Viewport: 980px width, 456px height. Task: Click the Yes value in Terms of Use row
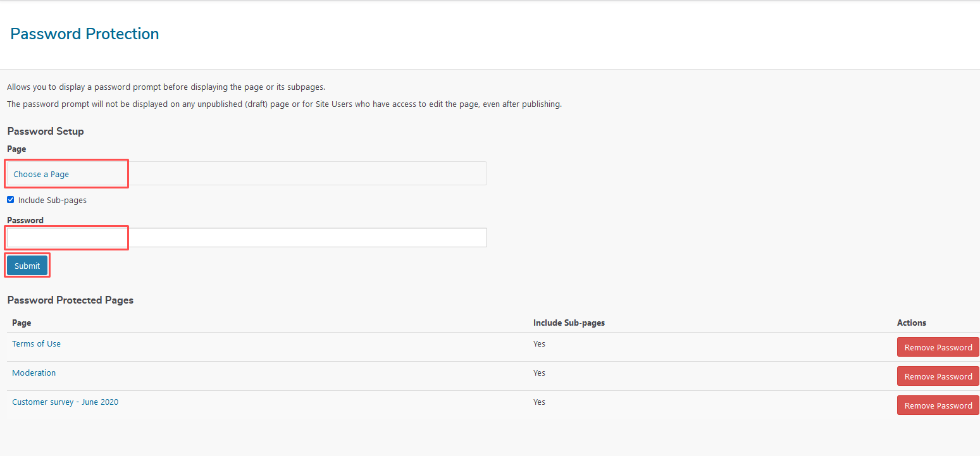[x=539, y=343]
